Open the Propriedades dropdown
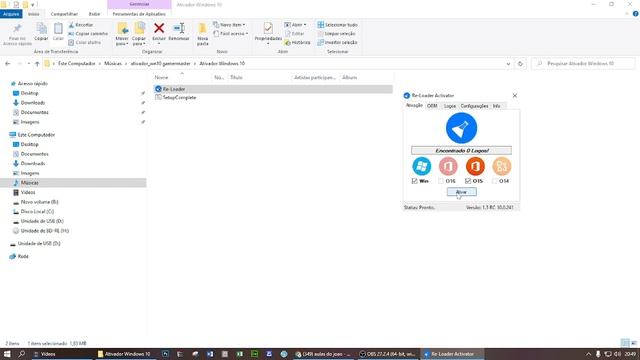640x360 pixels. click(268, 41)
